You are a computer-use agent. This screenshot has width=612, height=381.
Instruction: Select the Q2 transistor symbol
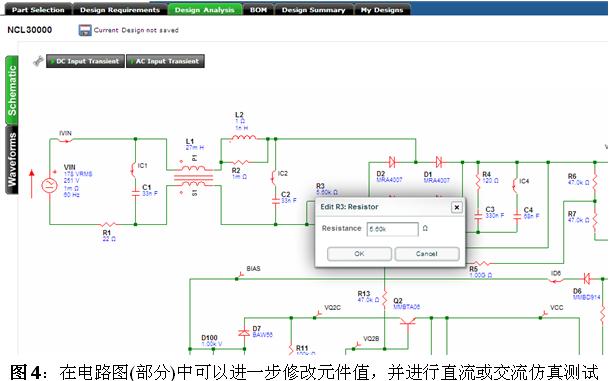407,323
